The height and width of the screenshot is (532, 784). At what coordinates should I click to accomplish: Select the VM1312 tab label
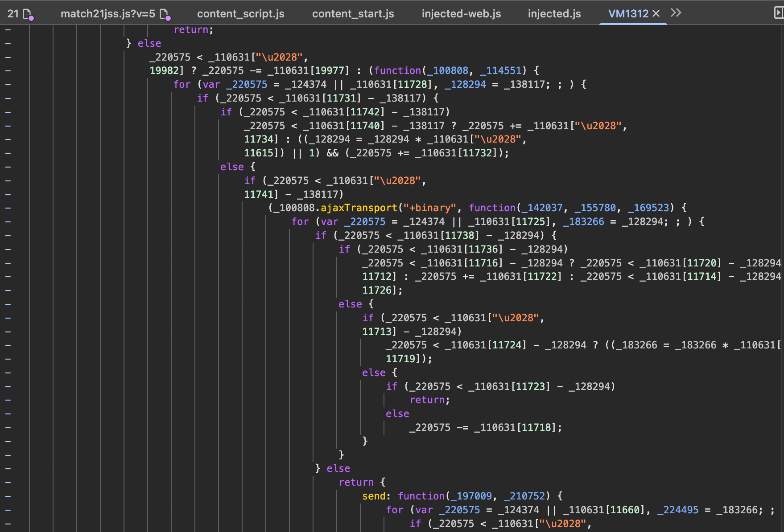628,14
